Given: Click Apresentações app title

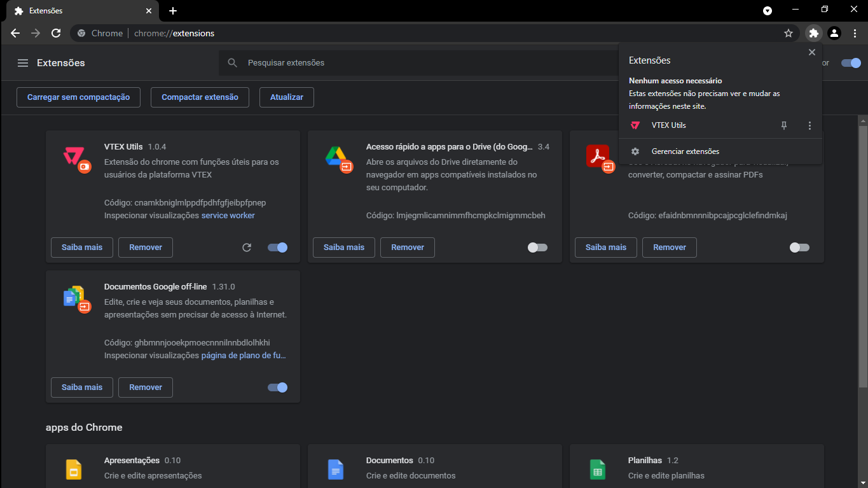Looking at the screenshot, I should 132,460.
